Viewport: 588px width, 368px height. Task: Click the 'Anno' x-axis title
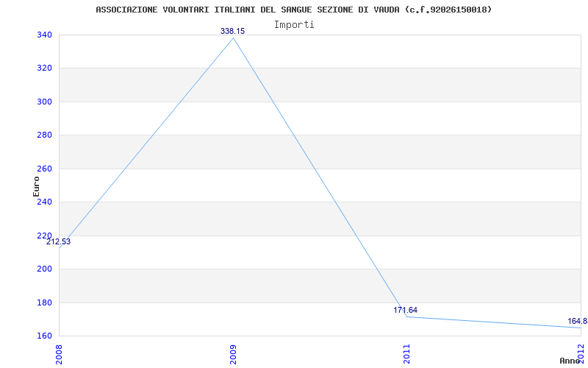[x=570, y=361]
